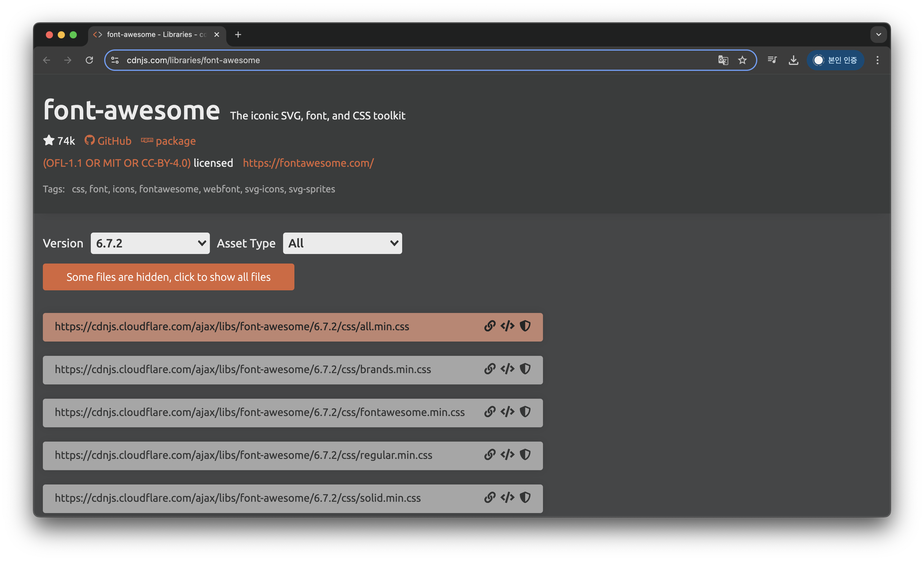This screenshot has height=561, width=924.
Task: Copy SRI shield icon for fontawesome.min.css
Action: 525,412
